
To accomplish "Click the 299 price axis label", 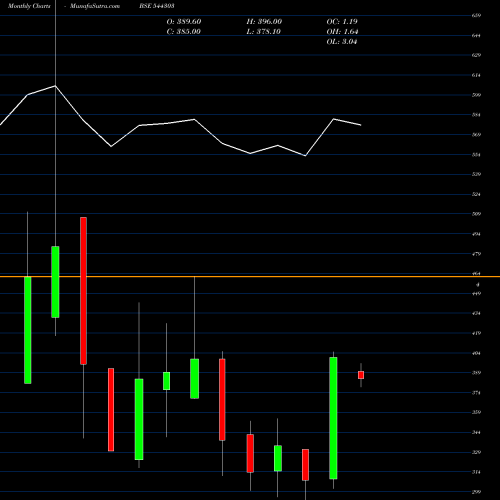I will click(x=476, y=492).
